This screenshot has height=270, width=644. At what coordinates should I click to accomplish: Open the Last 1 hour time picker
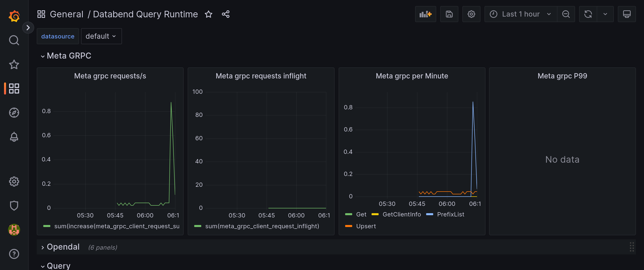520,14
